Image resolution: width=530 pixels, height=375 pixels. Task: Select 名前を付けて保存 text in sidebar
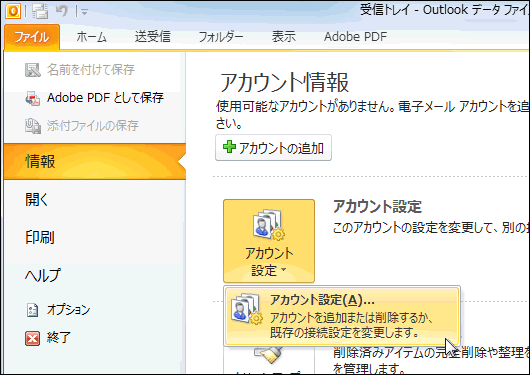pos(91,70)
